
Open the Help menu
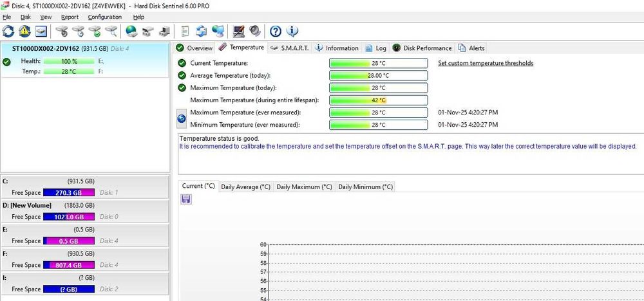pos(139,17)
